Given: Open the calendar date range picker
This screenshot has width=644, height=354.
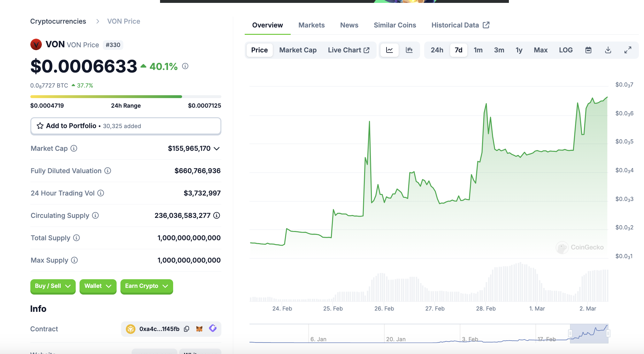Looking at the screenshot, I should click(x=588, y=50).
